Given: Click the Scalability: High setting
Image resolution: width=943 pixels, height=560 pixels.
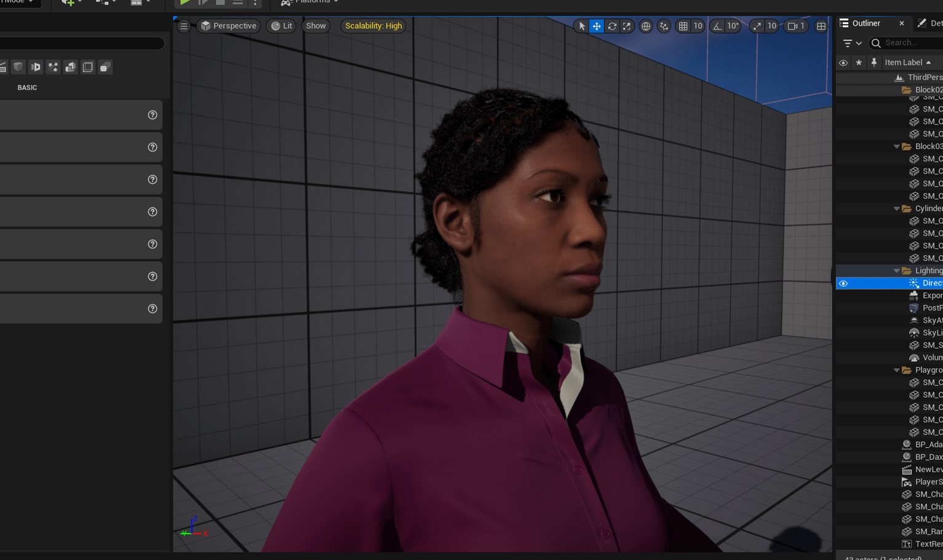Looking at the screenshot, I should coord(373,26).
